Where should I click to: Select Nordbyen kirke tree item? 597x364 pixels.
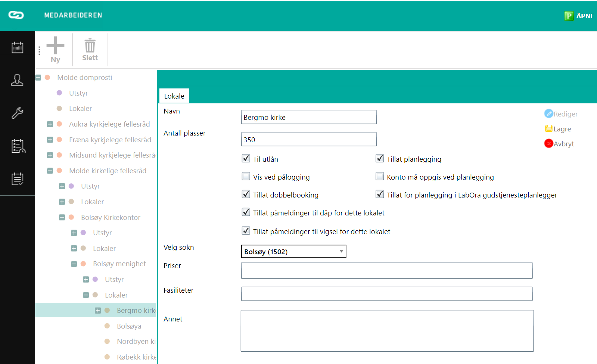pos(136,341)
